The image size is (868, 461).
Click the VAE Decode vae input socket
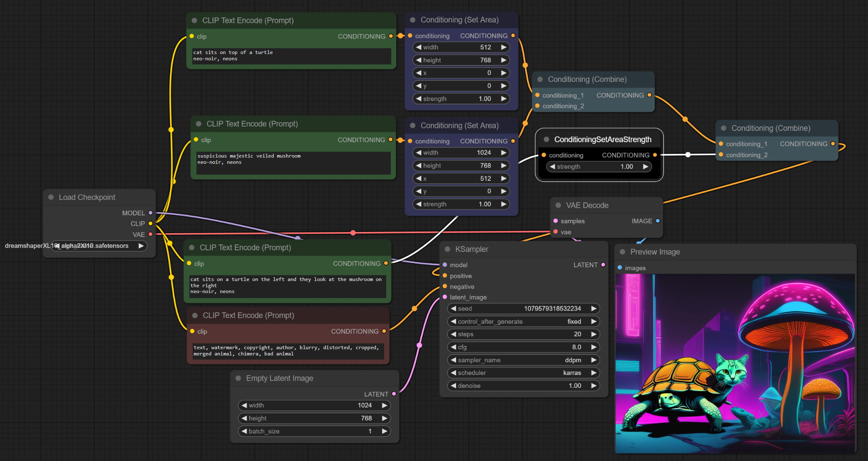(x=556, y=232)
